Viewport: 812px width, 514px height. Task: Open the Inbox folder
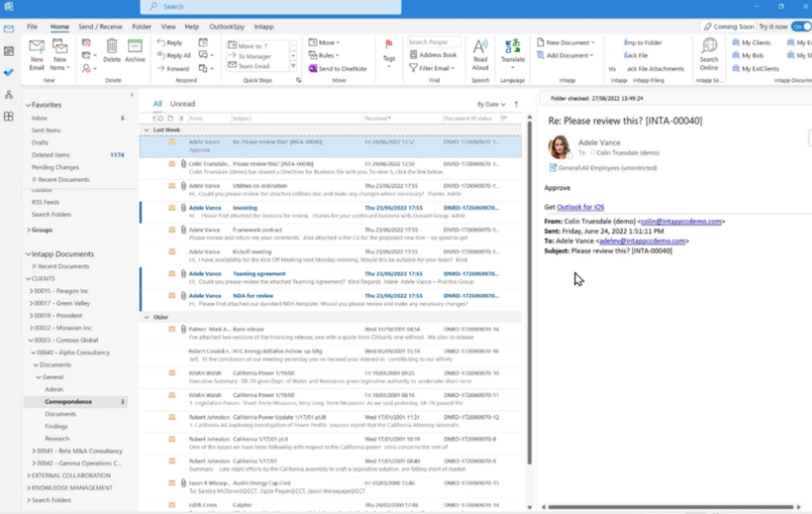pyautogui.click(x=39, y=118)
